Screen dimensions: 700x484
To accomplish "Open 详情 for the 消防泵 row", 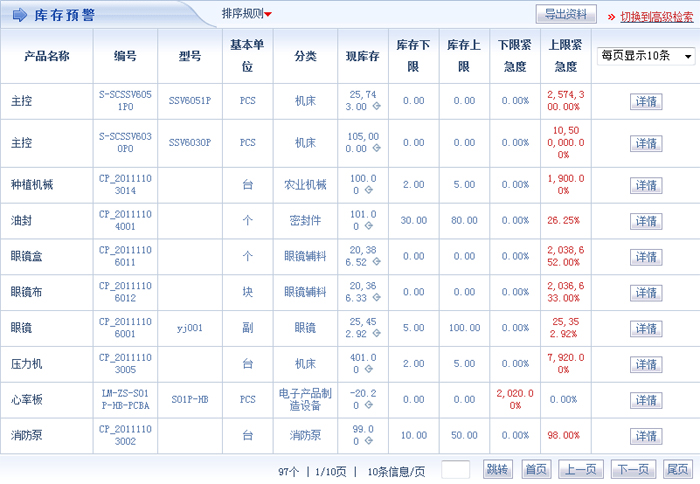I will tap(647, 437).
